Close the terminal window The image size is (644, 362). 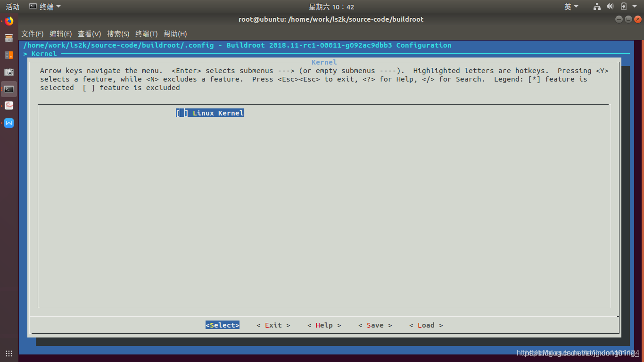638,19
